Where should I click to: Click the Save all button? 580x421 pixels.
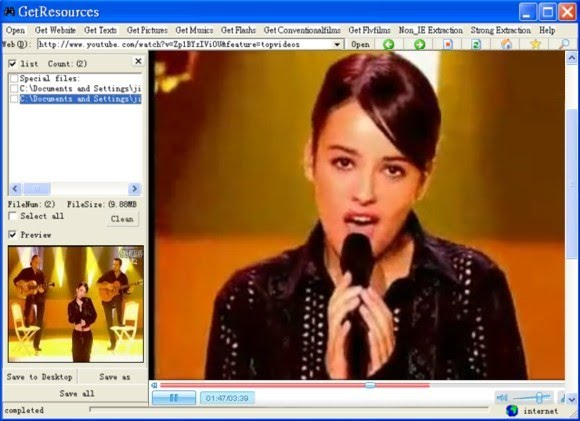tap(77, 393)
